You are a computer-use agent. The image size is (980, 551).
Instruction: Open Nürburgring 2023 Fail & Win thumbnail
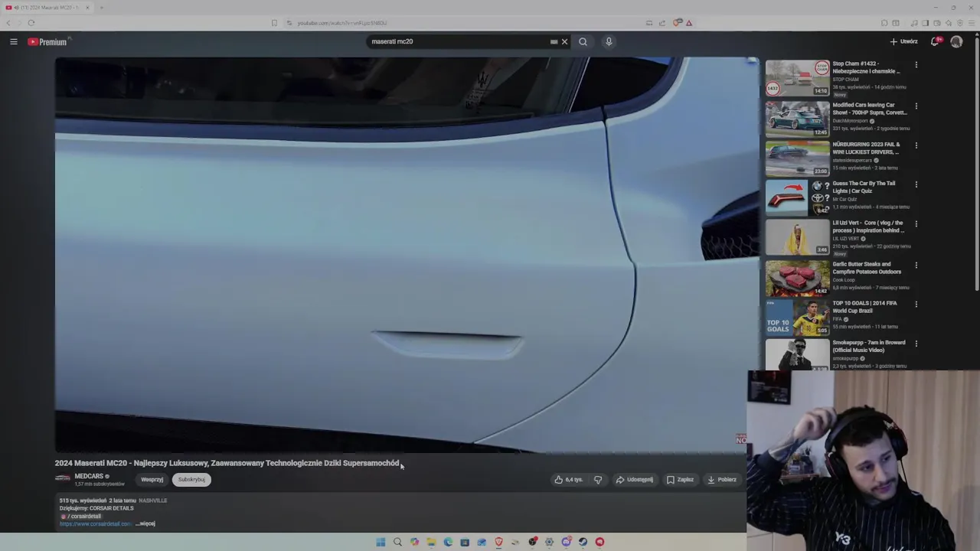click(x=797, y=158)
